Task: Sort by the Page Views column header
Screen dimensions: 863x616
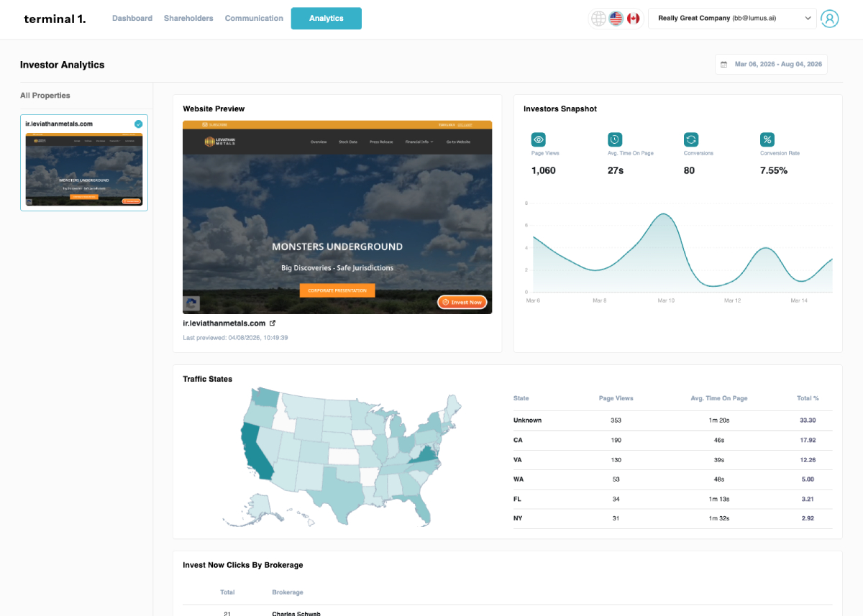Action: click(616, 398)
